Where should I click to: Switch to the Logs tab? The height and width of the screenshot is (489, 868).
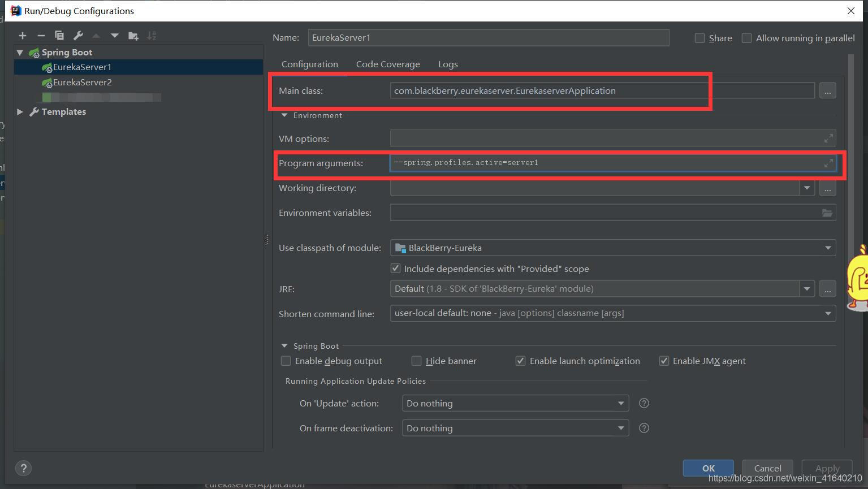click(x=448, y=64)
